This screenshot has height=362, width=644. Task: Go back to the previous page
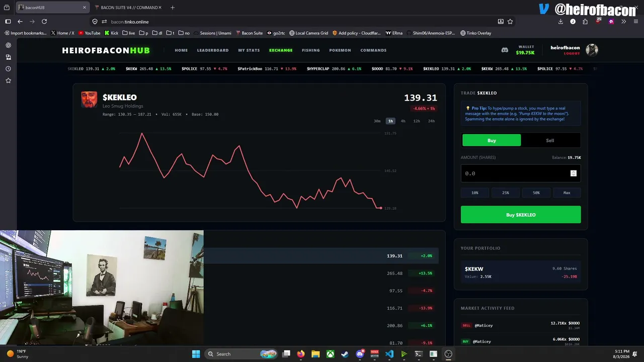tap(20, 22)
